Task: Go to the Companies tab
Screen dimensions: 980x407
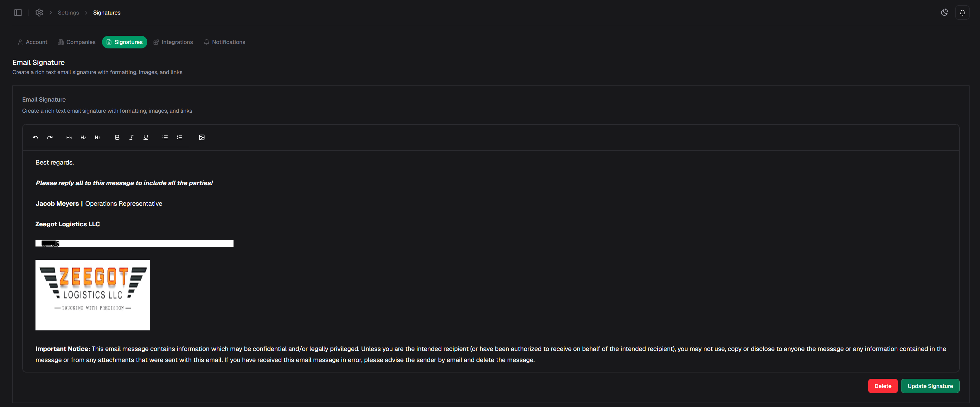Action: pyautogui.click(x=76, y=42)
